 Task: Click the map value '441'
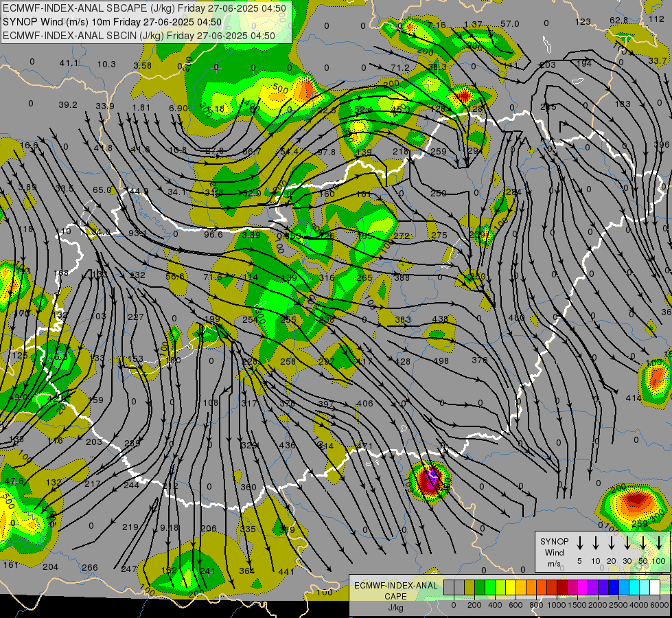click(x=286, y=572)
